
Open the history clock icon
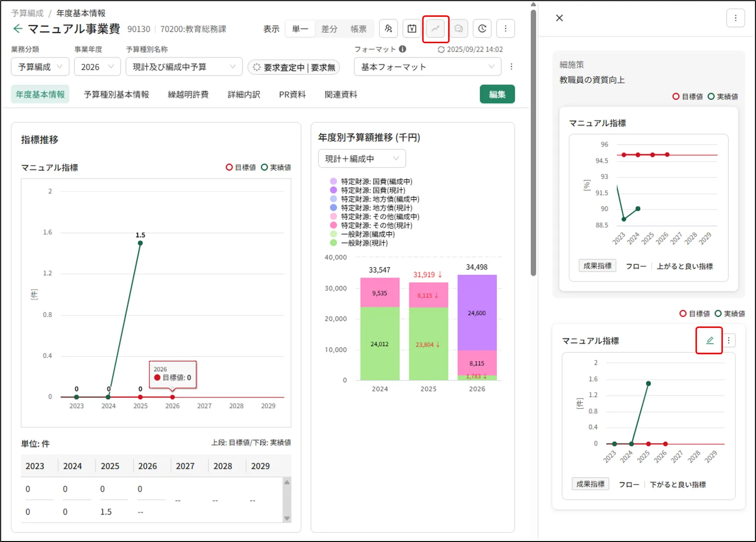point(482,29)
